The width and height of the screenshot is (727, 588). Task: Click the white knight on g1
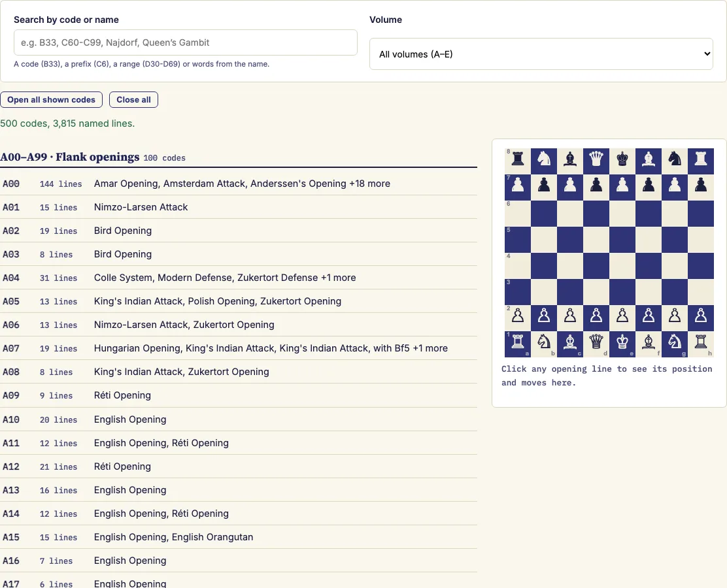click(x=675, y=344)
